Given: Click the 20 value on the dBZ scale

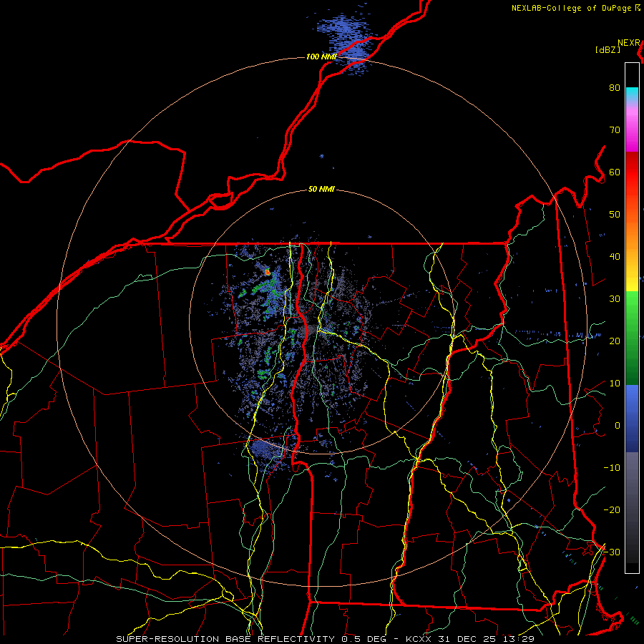Looking at the screenshot, I should pyautogui.click(x=615, y=341).
